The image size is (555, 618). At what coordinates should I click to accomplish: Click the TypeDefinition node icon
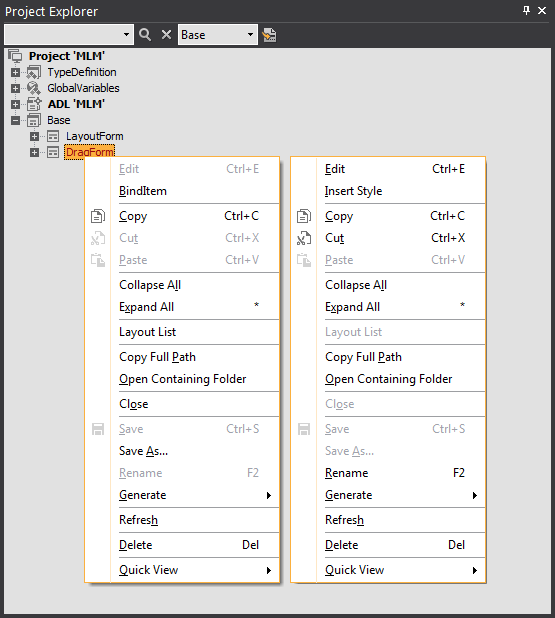point(34,72)
